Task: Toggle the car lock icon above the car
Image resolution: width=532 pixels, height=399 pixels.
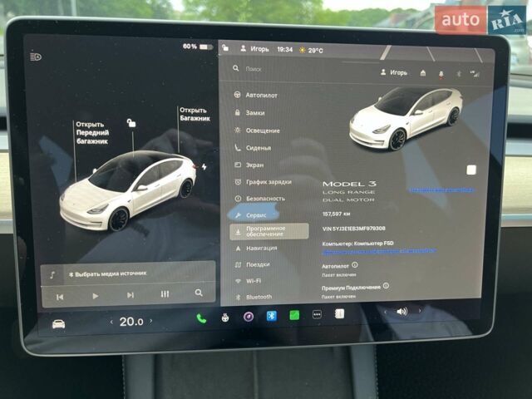Action: pyautogui.click(x=131, y=123)
